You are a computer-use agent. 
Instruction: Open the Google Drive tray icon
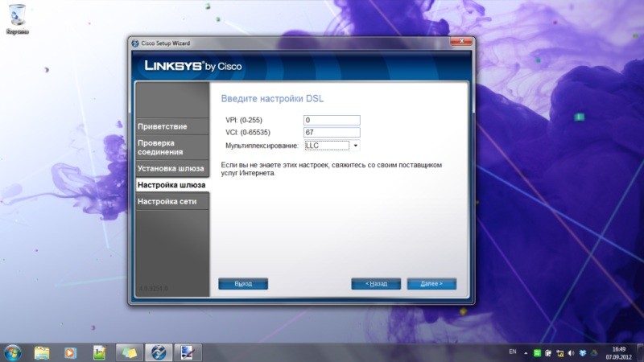(x=594, y=353)
